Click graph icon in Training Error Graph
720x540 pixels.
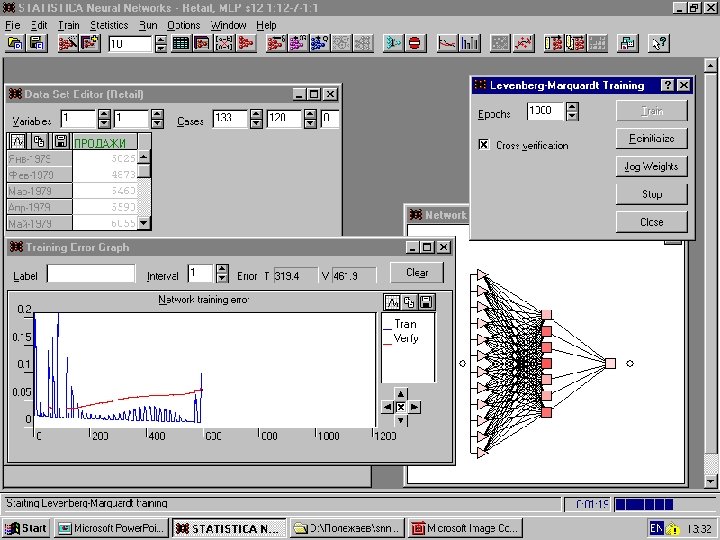392,302
